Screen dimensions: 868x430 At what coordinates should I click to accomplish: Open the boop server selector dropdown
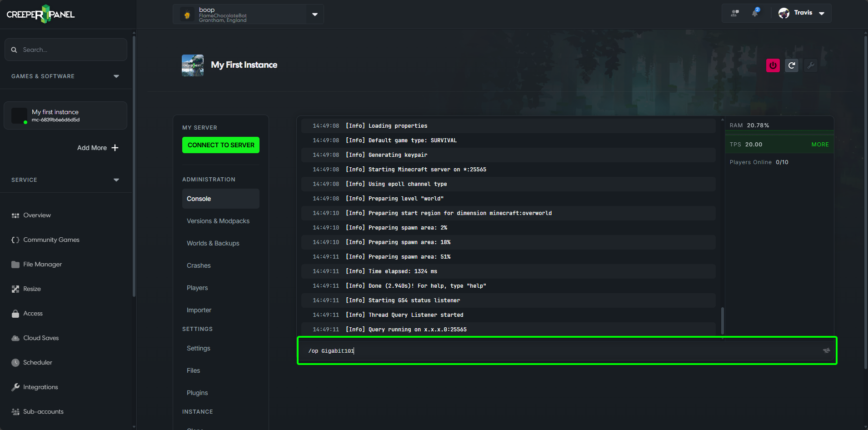click(314, 14)
